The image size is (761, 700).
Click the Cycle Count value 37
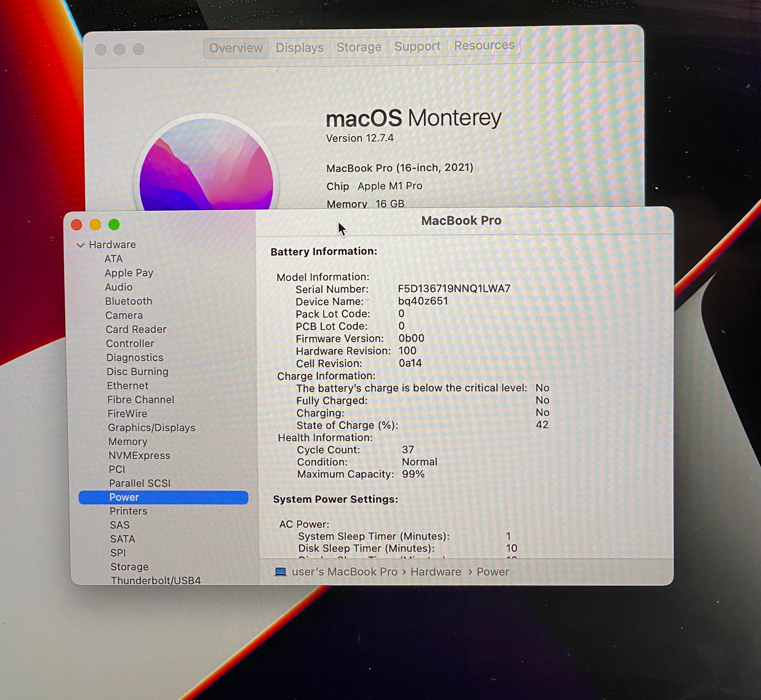[x=408, y=450]
